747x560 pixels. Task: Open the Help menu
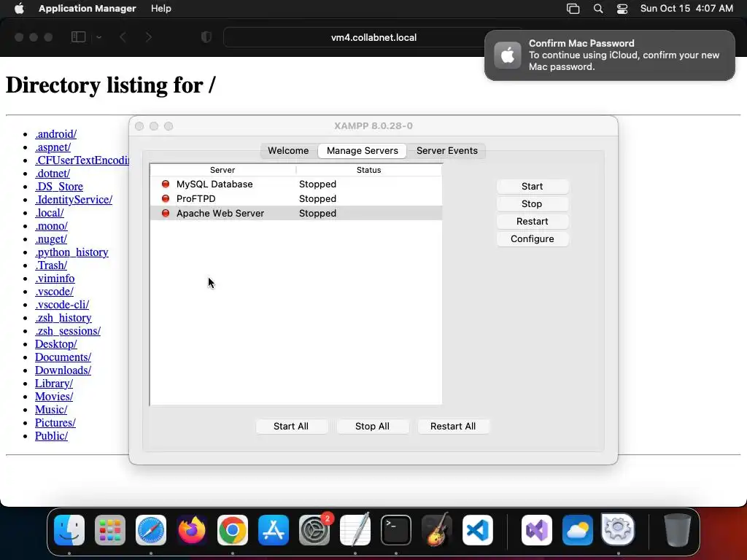pos(161,8)
